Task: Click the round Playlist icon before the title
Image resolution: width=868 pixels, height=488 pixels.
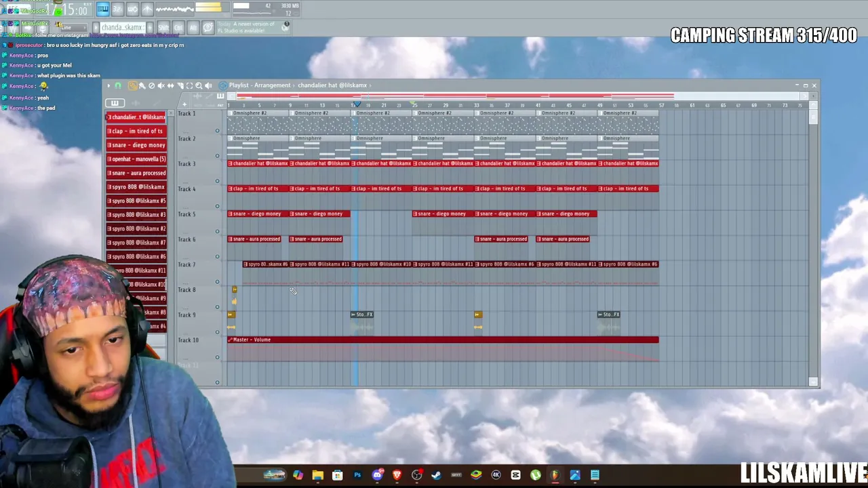Action: [223, 85]
